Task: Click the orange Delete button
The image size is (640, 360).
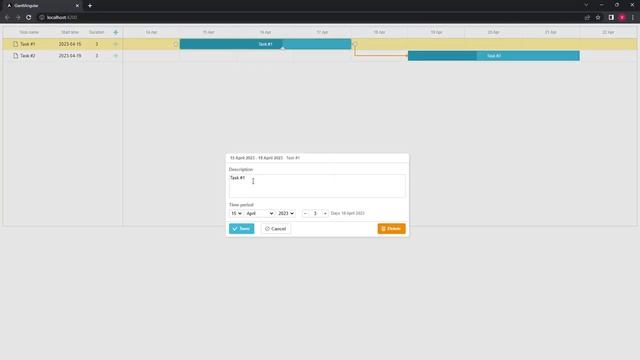Action: 391,229
